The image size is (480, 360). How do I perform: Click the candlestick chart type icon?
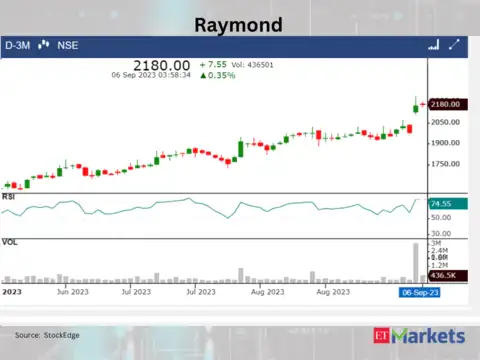coord(44,45)
